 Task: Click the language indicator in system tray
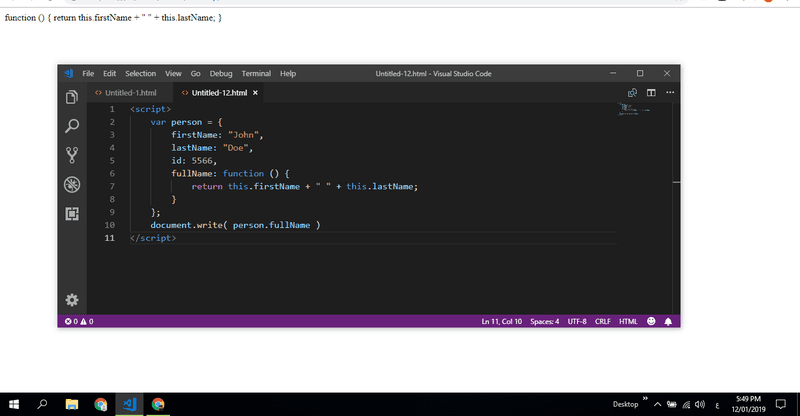pos(717,405)
